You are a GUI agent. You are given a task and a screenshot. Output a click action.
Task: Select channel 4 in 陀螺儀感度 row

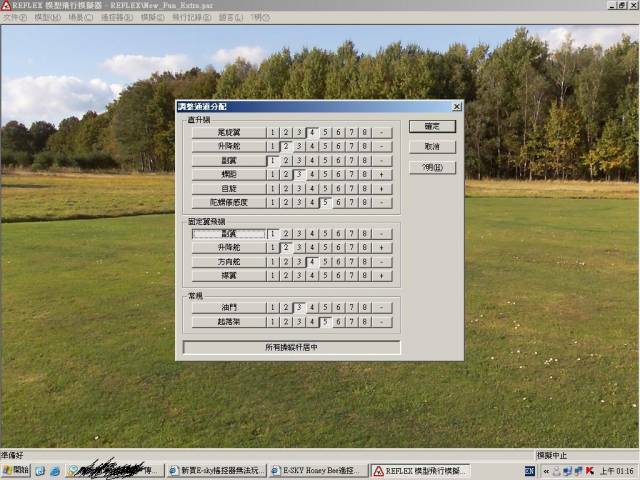point(312,202)
